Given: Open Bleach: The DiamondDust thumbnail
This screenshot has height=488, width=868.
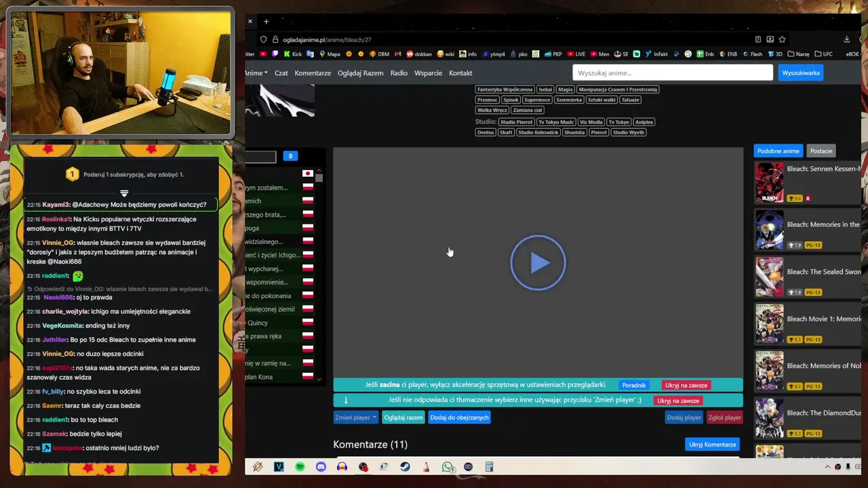Looking at the screenshot, I should 770,418.
